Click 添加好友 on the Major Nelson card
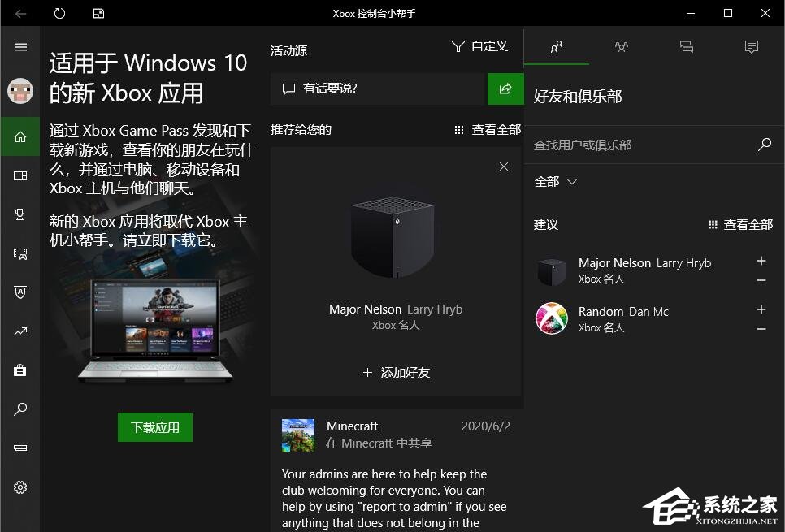Viewport: 785px width, 532px height. 396,372
